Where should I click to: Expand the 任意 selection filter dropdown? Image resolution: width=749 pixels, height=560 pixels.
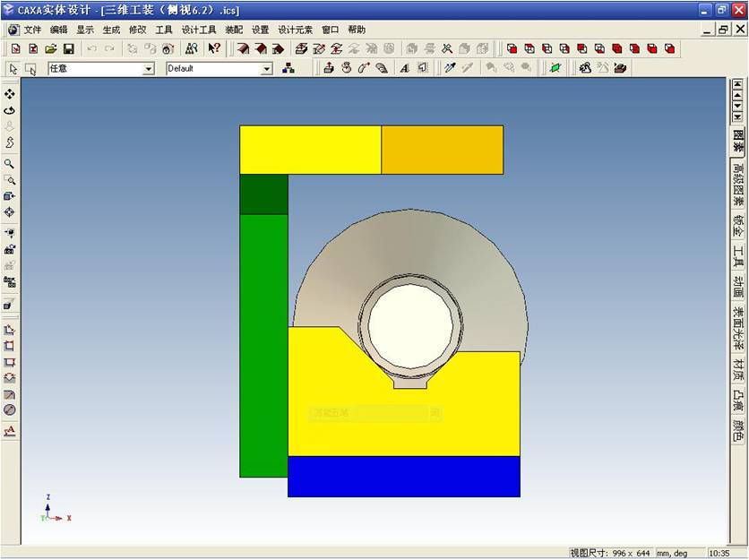[x=149, y=69]
